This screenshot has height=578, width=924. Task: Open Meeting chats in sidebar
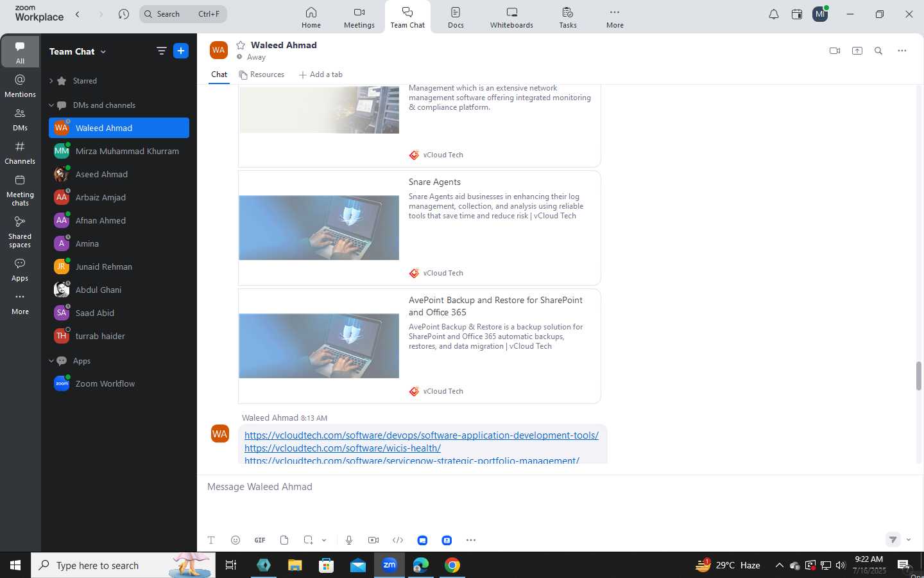point(20,190)
